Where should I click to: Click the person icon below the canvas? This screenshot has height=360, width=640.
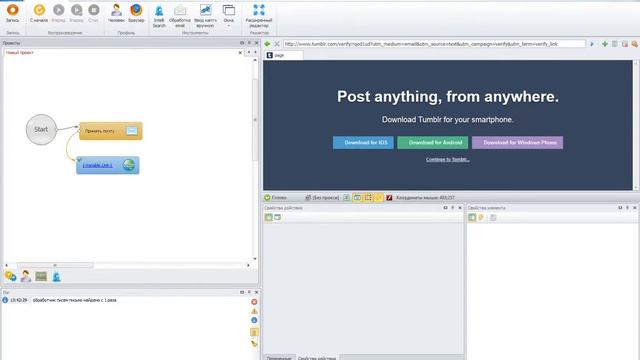point(26,276)
